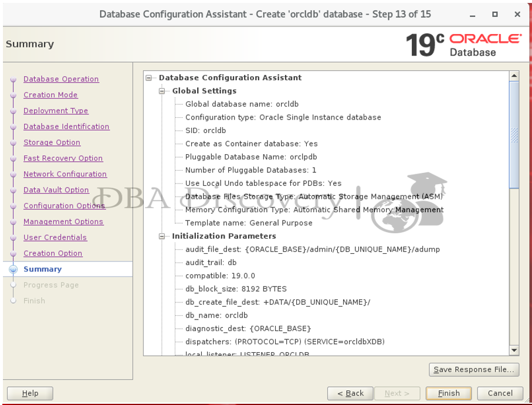This screenshot has width=532, height=405.
Task: Collapse the Global Settings tree section
Action: pyautogui.click(x=162, y=91)
